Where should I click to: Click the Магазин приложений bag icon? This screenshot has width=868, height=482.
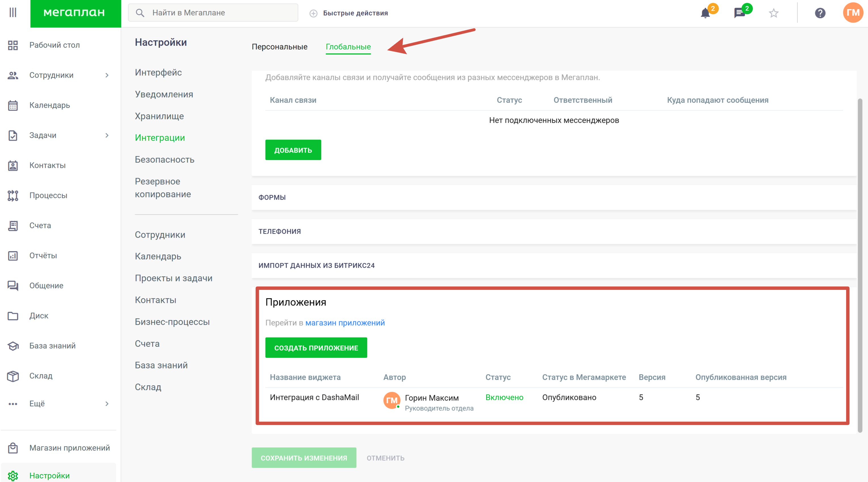point(13,448)
